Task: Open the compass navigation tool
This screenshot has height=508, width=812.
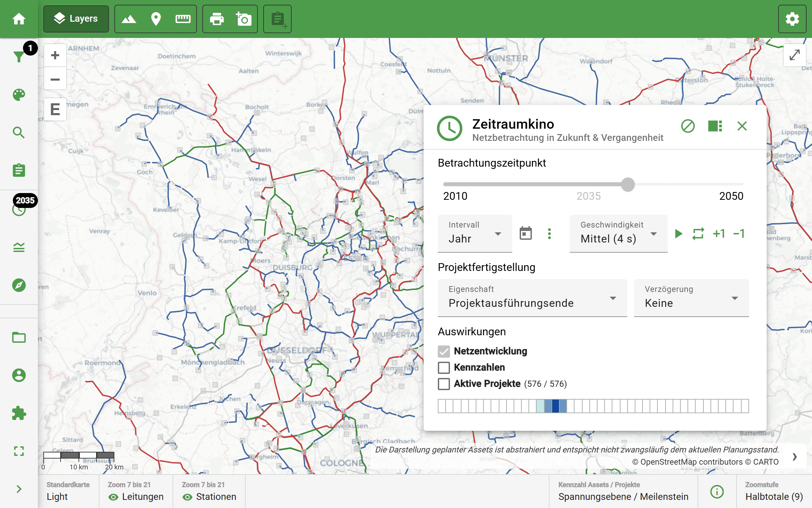Action: (x=19, y=285)
